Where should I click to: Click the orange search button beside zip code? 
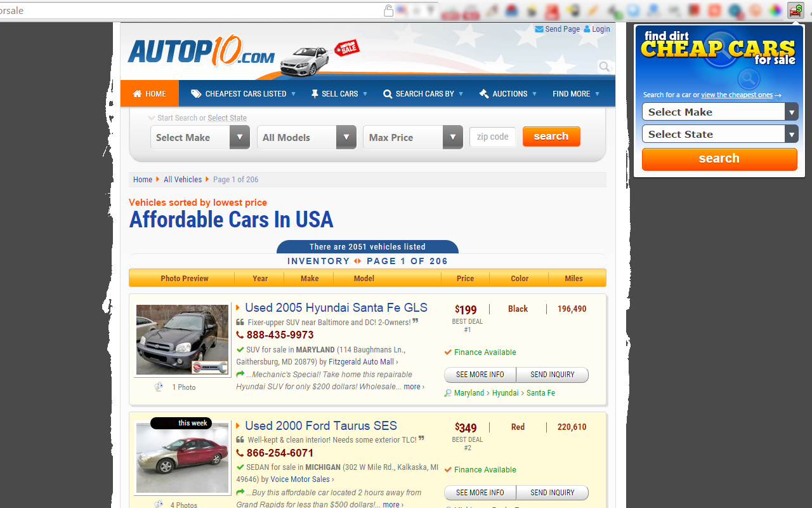pos(551,137)
